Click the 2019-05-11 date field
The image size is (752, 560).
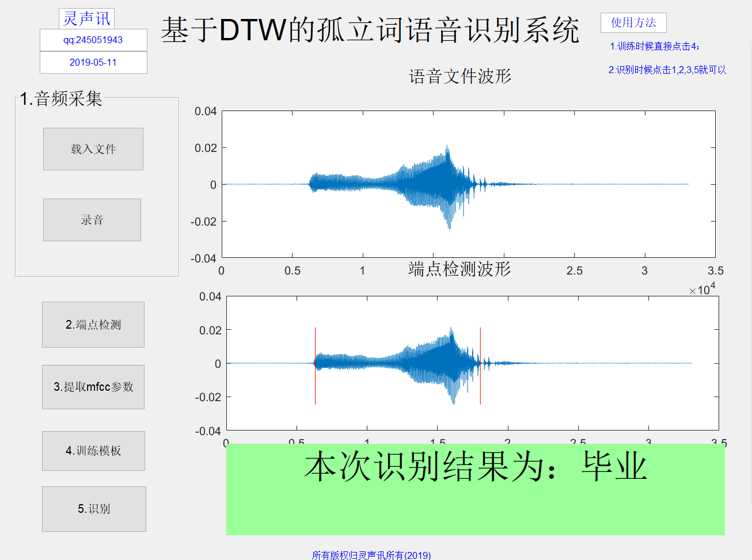point(93,62)
